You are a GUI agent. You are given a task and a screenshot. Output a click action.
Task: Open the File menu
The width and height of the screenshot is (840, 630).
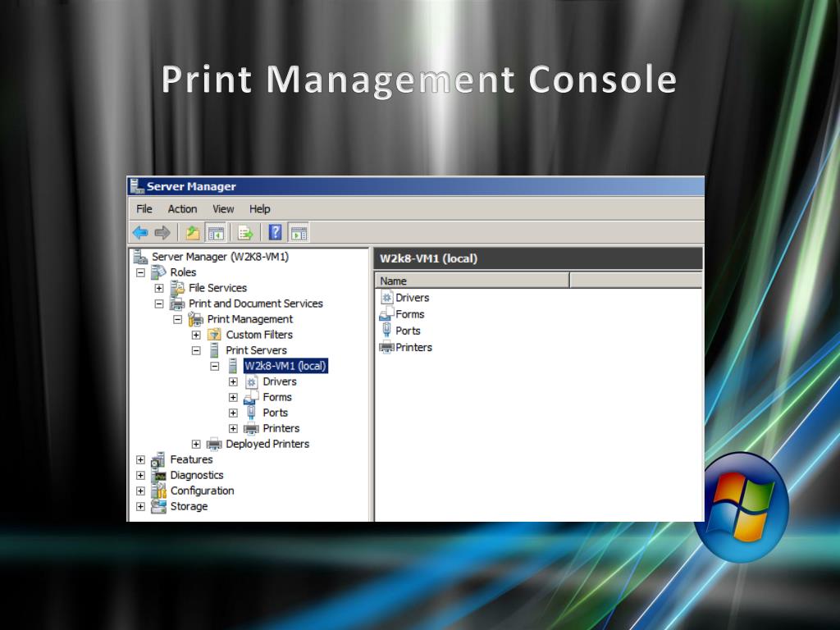[x=144, y=208]
